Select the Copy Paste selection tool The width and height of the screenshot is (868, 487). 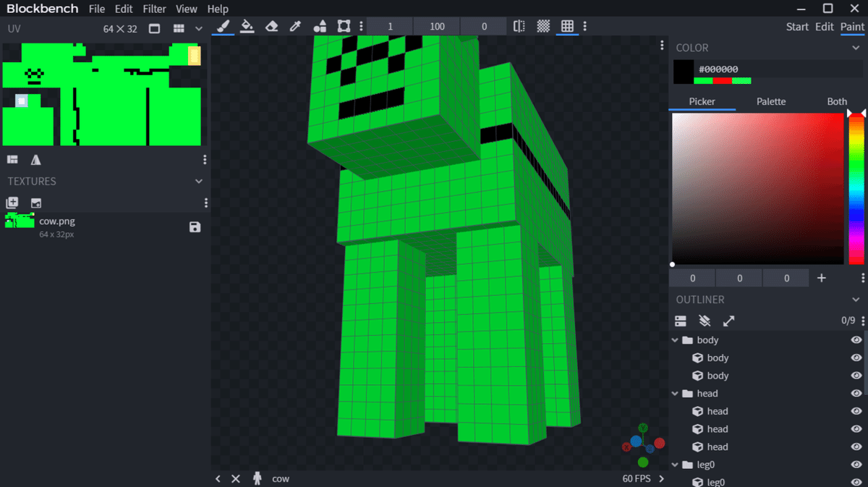tap(343, 26)
